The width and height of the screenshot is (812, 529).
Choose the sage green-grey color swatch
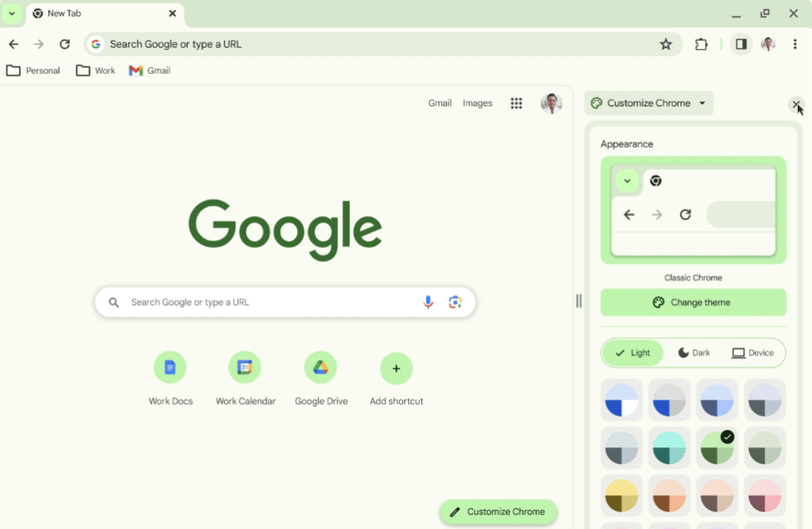(x=765, y=448)
